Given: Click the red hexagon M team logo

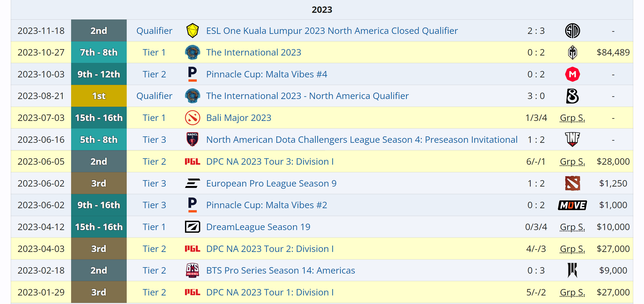Looking at the screenshot, I should coord(572,74).
